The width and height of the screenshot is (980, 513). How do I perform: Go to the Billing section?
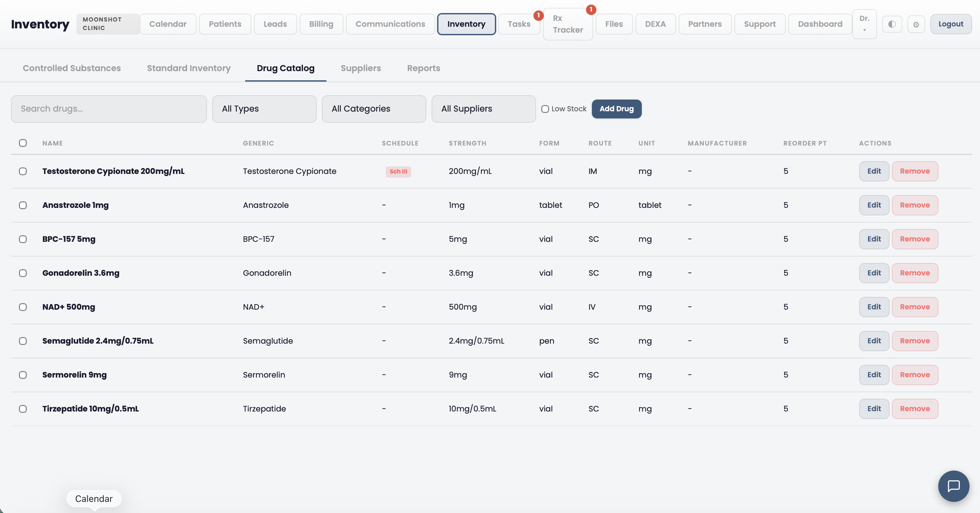click(321, 23)
